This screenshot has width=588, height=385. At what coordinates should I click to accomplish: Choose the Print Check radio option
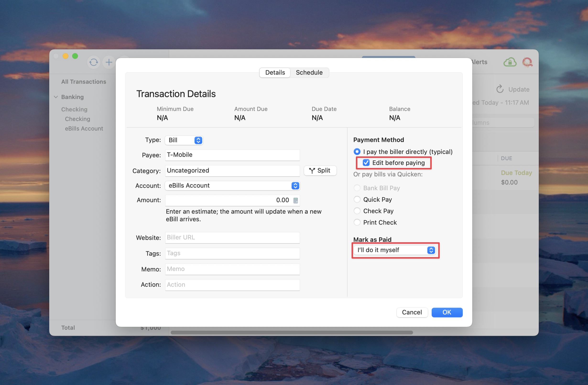point(357,222)
